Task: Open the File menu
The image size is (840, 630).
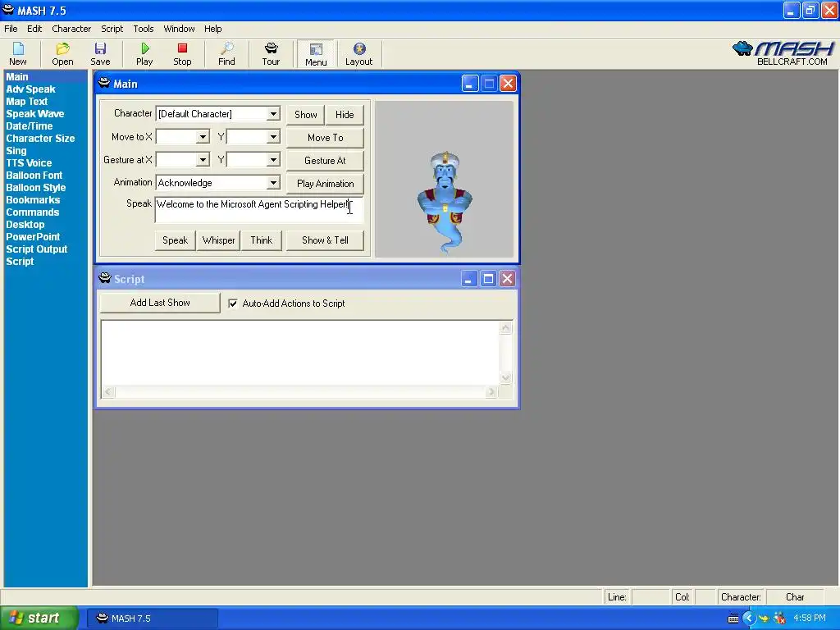Action: (x=11, y=29)
